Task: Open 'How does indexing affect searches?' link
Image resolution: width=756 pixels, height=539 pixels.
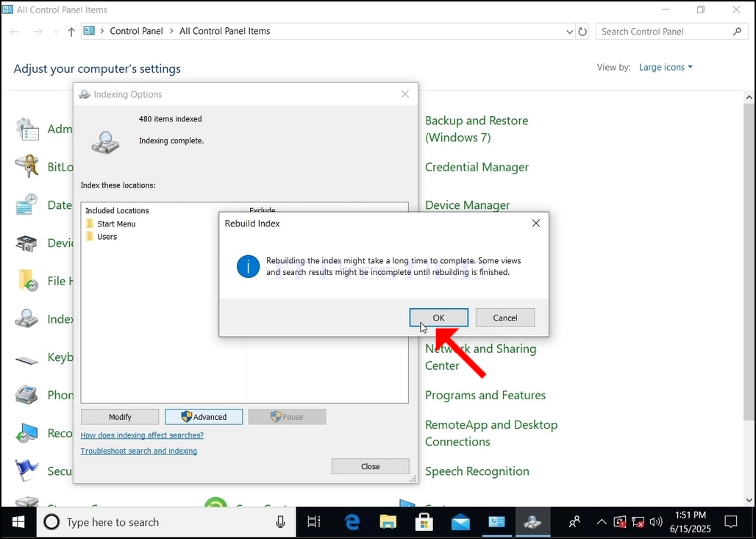Action: [142, 435]
